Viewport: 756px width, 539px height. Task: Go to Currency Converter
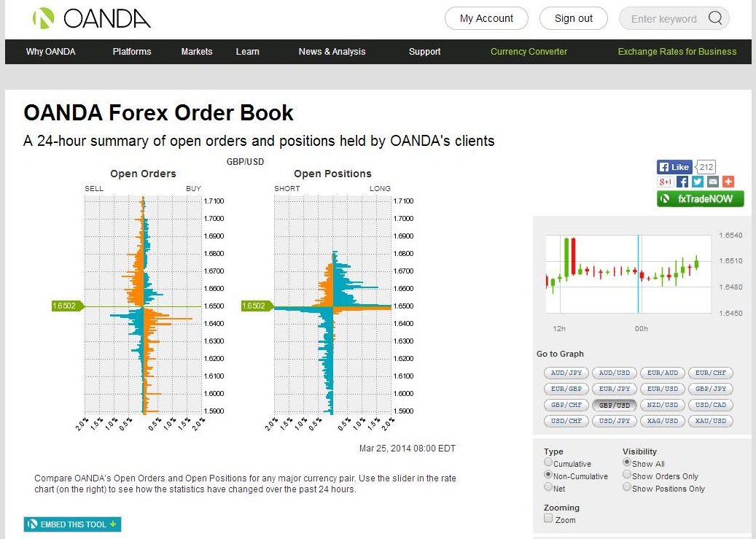(529, 52)
